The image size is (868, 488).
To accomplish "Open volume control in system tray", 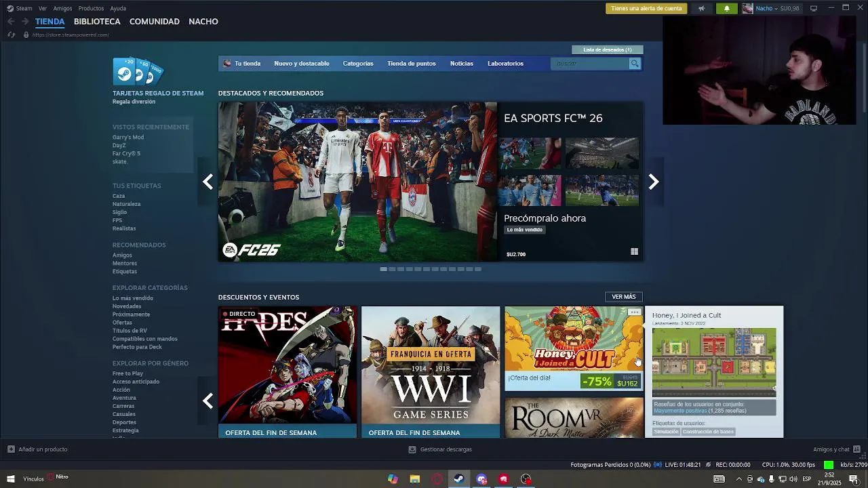I will pyautogui.click(x=793, y=479).
